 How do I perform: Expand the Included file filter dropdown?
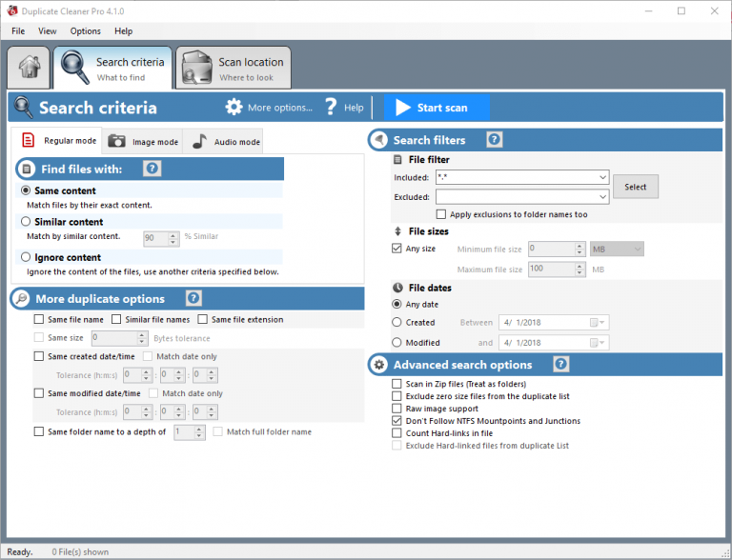coord(602,177)
